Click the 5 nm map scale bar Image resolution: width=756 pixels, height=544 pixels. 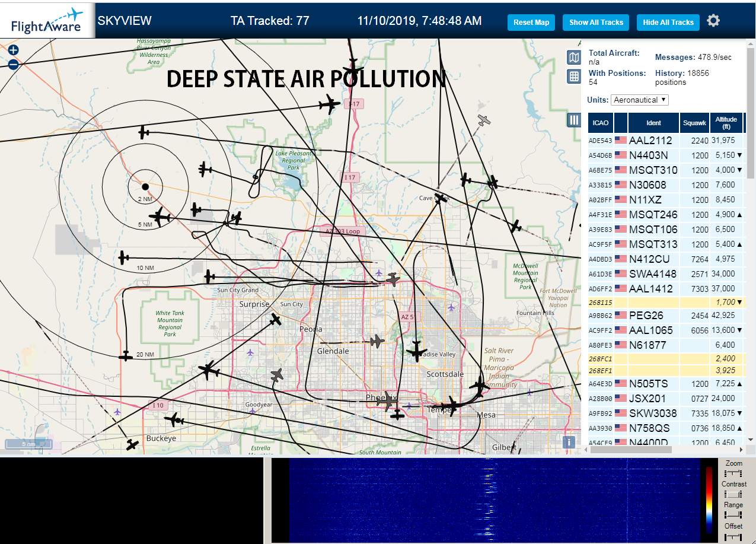[x=28, y=444]
